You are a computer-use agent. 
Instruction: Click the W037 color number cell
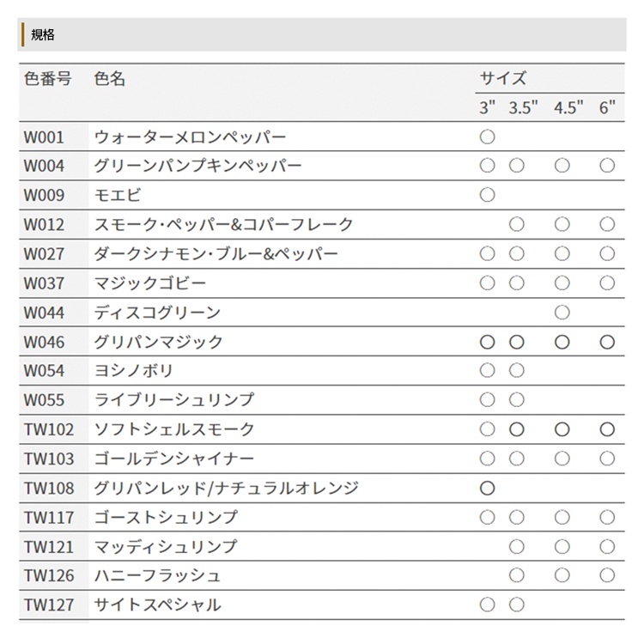pyautogui.click(x=44, y=283)
